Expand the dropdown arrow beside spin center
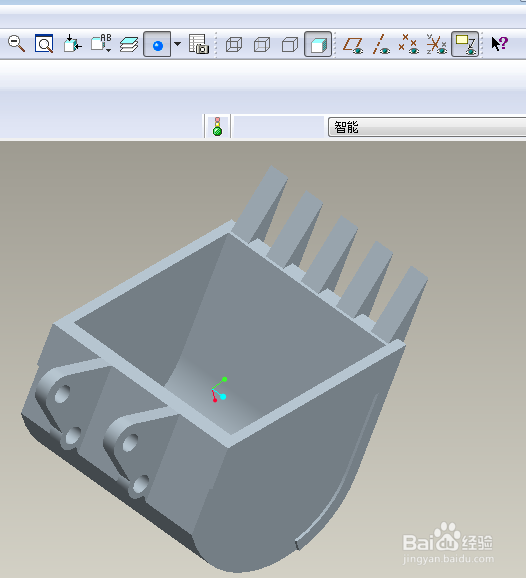The image size is (526, 578). 177,44
